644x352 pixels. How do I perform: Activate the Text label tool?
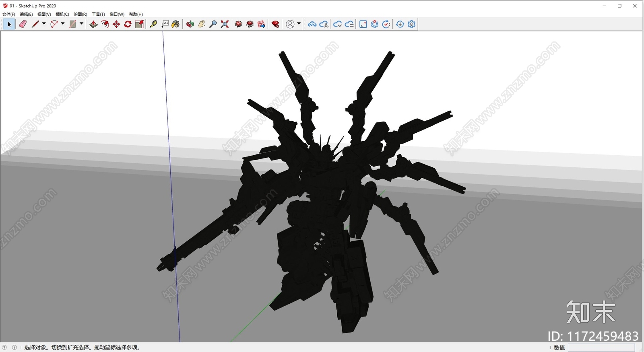pyautogui.click(x=165, y=24)
